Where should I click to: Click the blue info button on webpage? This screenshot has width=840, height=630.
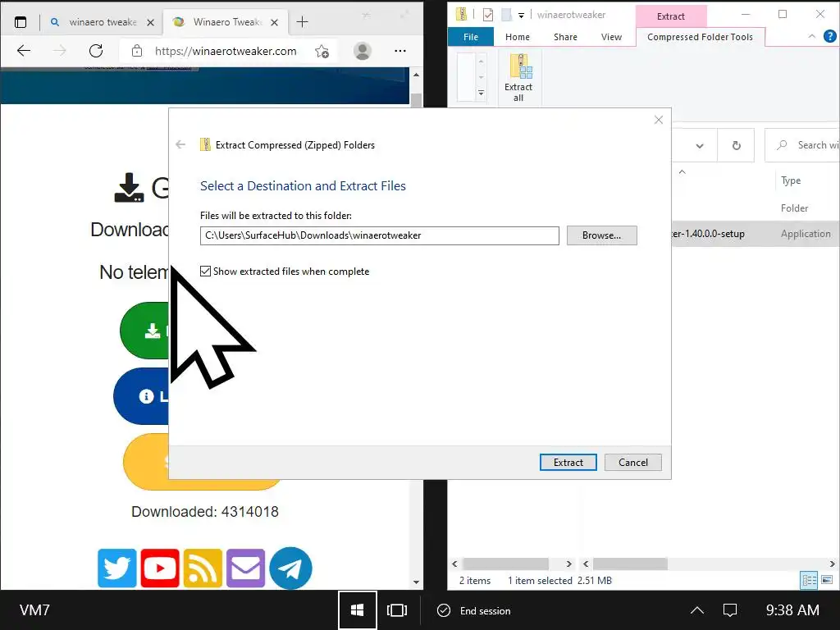tap(141, 396)
